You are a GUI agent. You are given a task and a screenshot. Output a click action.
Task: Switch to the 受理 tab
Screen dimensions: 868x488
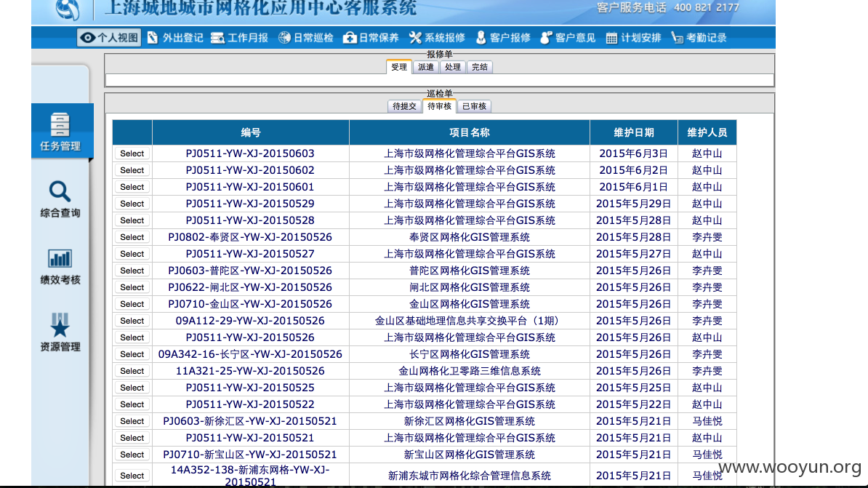[x=398, y=67]
